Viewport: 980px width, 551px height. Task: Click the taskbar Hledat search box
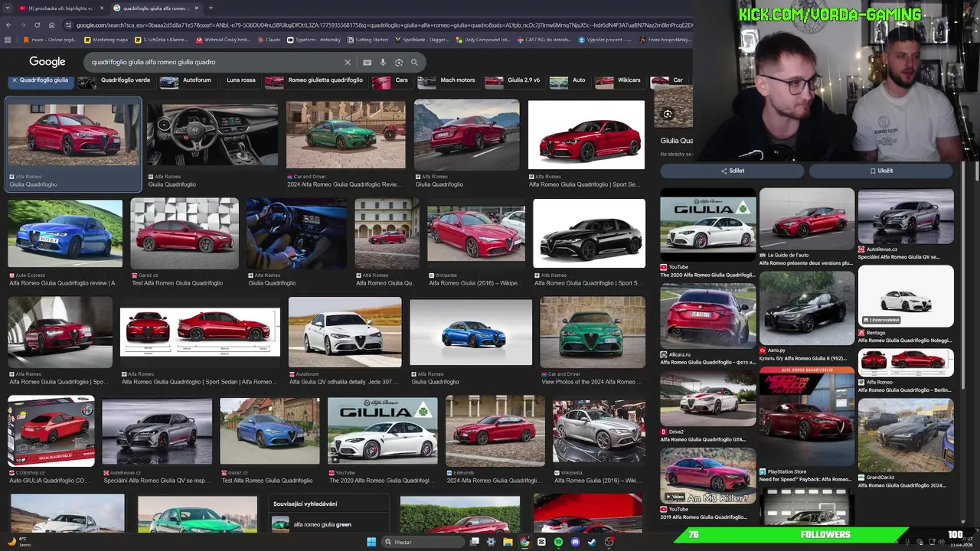pyautogui.click(x=423, y=542)
